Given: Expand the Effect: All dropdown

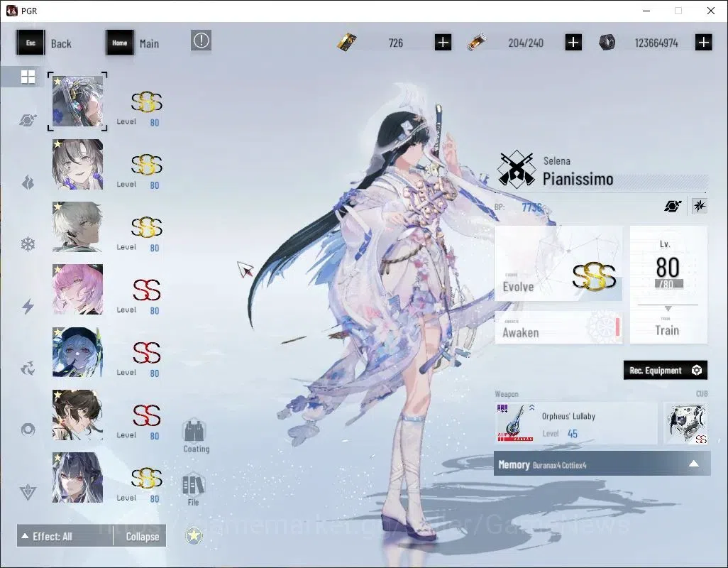Looking at the screenshot, I should pyautogui.click(x=65, y=536).
